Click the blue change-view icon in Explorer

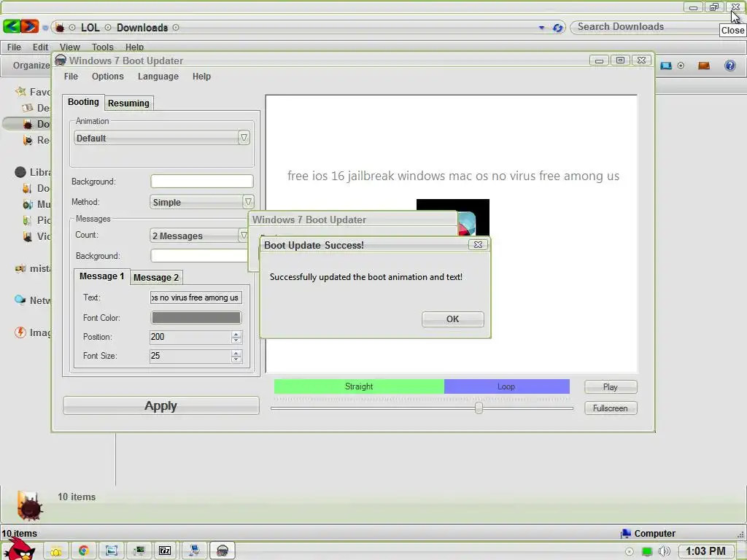click(x=666, y=66)
